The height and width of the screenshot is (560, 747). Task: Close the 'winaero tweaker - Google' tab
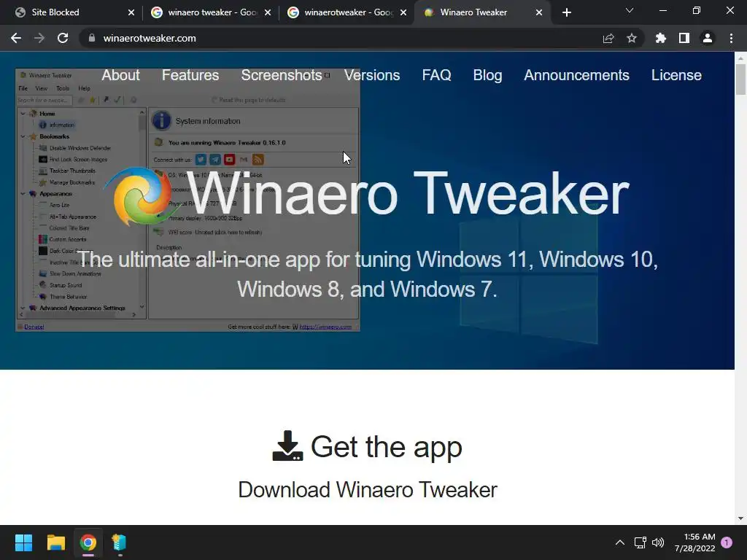(267, 12)
